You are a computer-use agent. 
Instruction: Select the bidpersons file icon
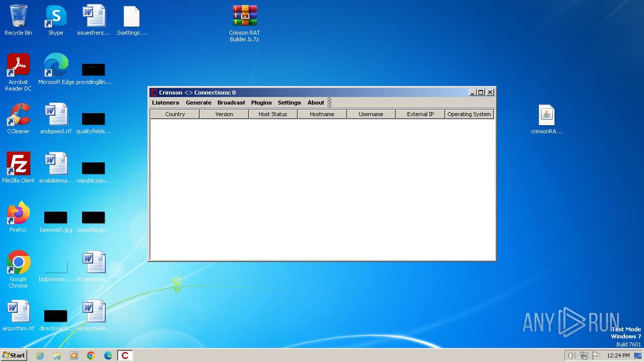point(56,270)
